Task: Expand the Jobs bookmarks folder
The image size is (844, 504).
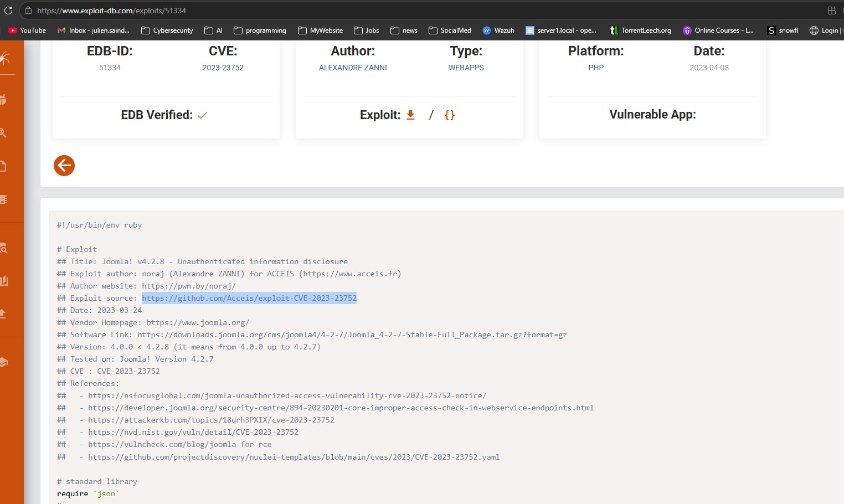Action: (x=367, y=30)
